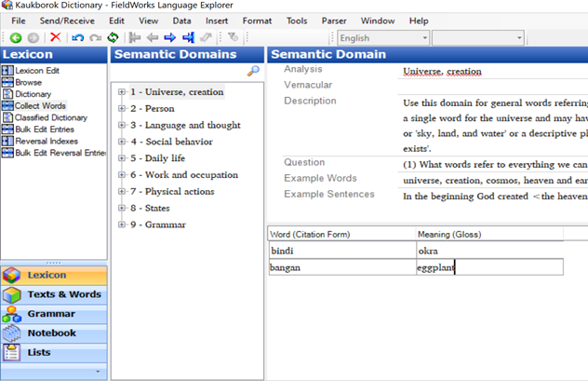The image size is (588, 381).
Task: Click the 'okra' gloss cell
Action: pyautogui.click(x=489, y=251)
